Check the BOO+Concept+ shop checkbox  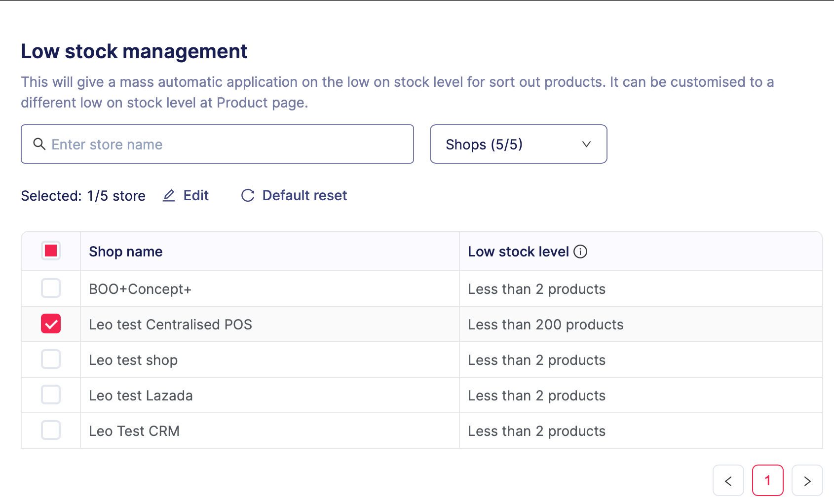(x=51, y=288)
